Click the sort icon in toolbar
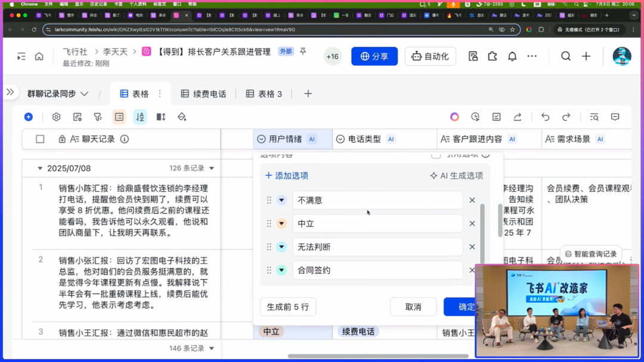 pyautogui.click(x=140, y=117)
